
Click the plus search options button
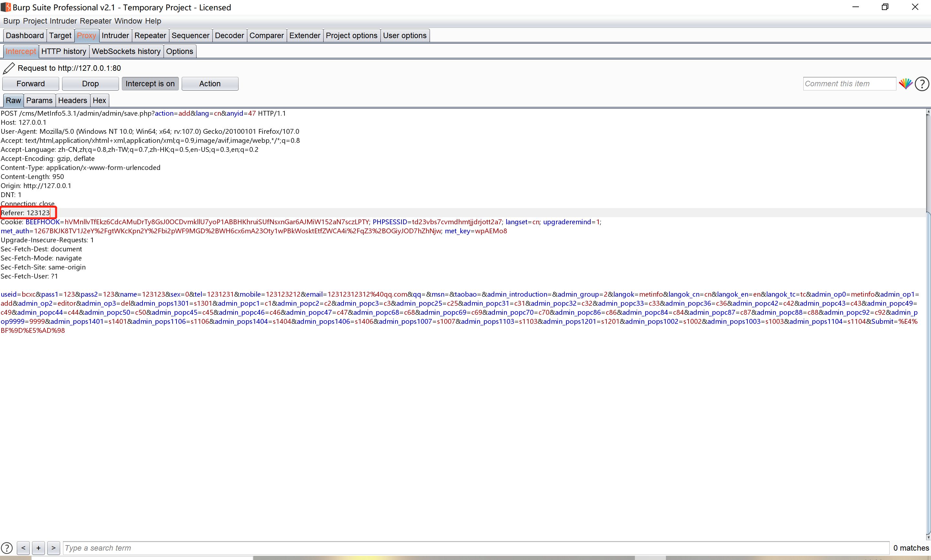tap(38, 548)
